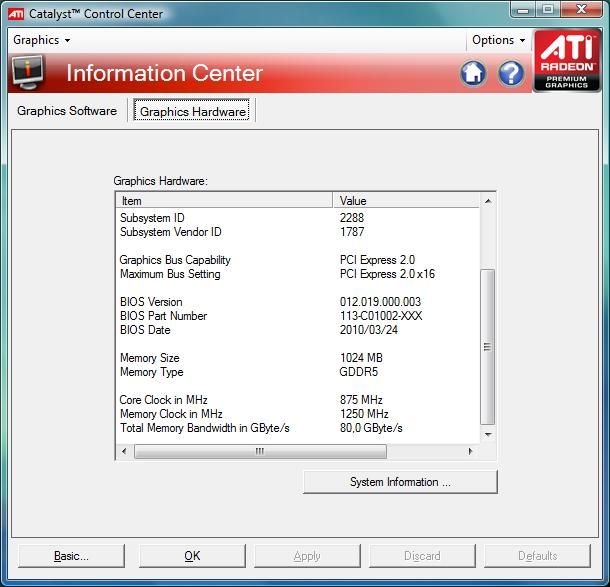Click the value 2010/03/24
Viewport: 610px width, 587px height.
(368, 330)
